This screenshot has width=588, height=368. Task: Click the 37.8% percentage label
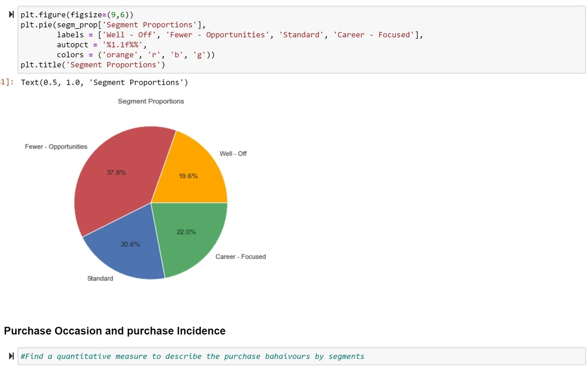pyautogui.click(x=117, y=172)
